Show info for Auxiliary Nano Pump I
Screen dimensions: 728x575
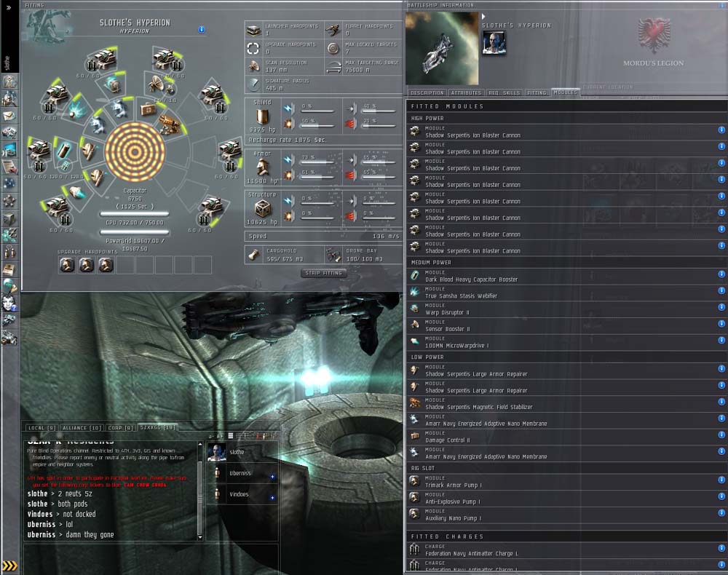[721, 513]
